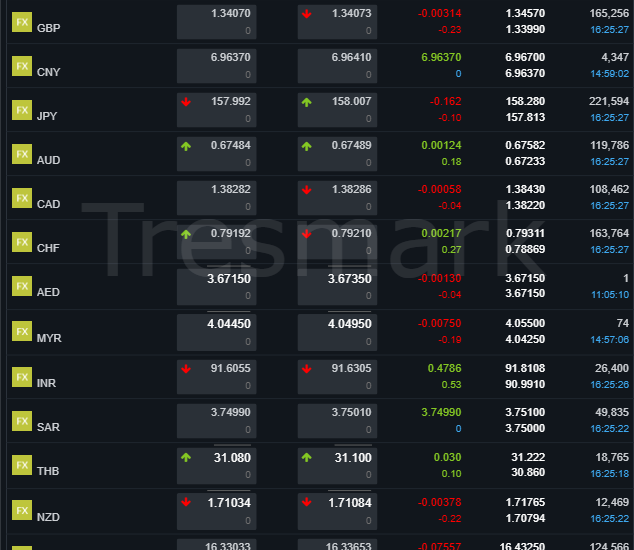Viewport: 634px width, 550px height.
Task: Click the green up arrow beside 0.67489
Action: (x=306, y=146)
